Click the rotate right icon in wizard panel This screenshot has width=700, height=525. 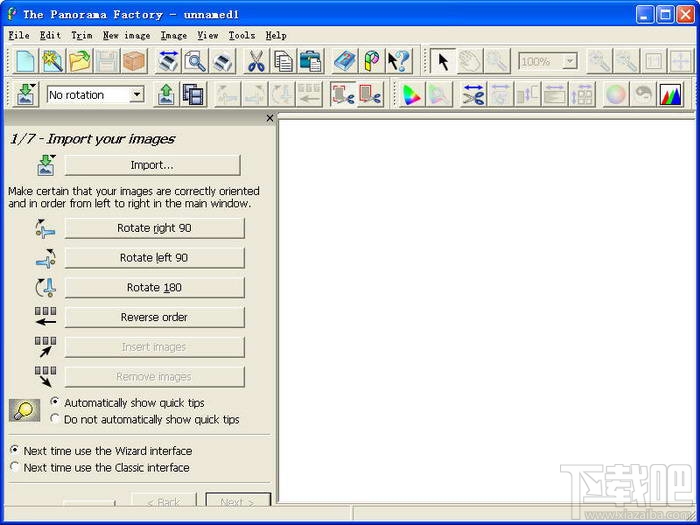pyautogui.click(x=45, y=228)
